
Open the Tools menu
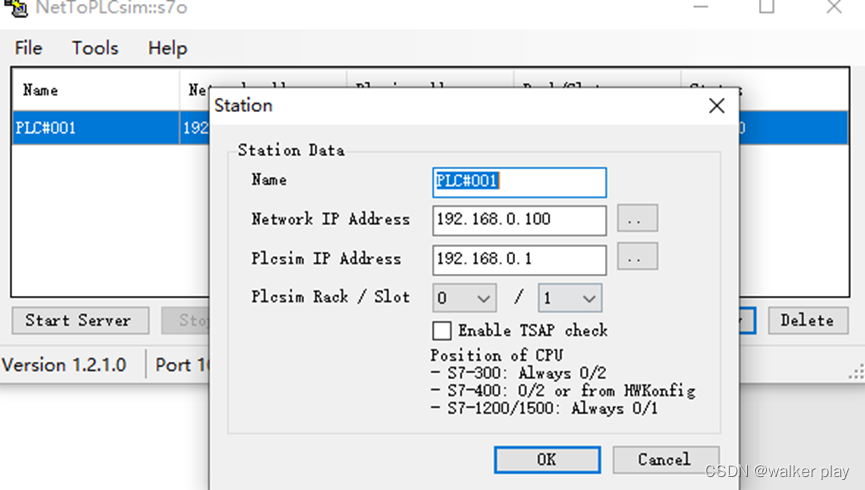point(95,48)
